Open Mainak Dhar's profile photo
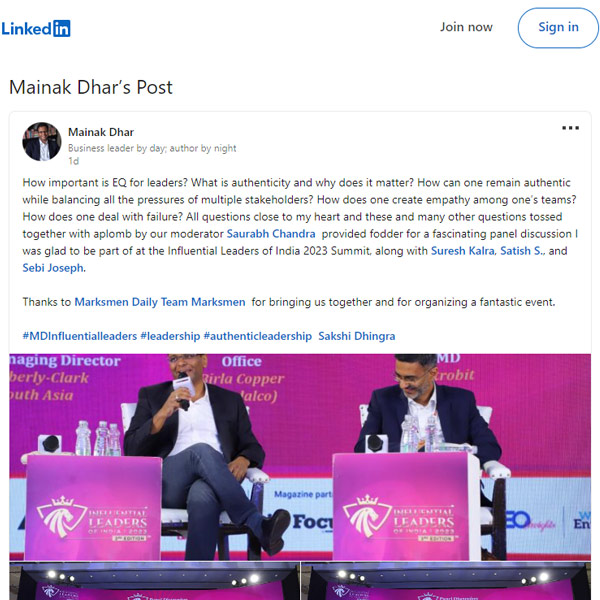The width and height of the screenshot is (600, 600). coord(42,141)
